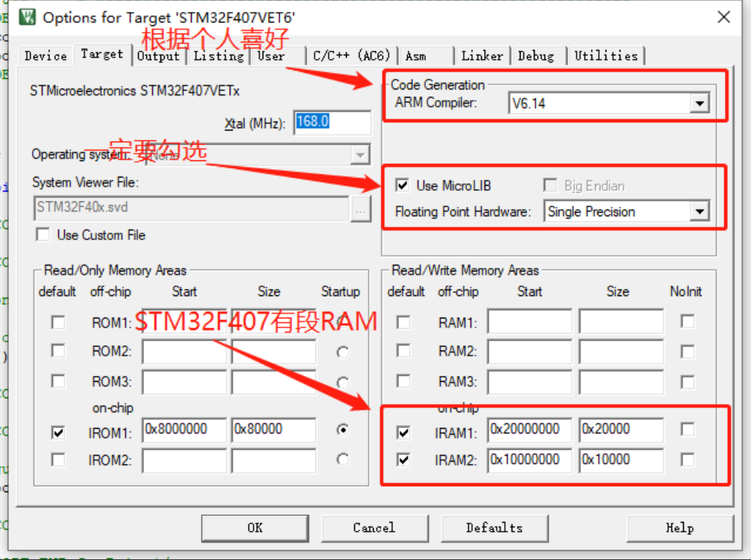
Task: Click the Defaults button
Action: tap(494, 528)
